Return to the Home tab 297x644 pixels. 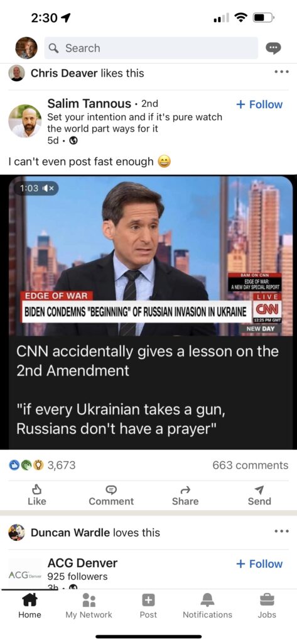[x=30, y=606]
